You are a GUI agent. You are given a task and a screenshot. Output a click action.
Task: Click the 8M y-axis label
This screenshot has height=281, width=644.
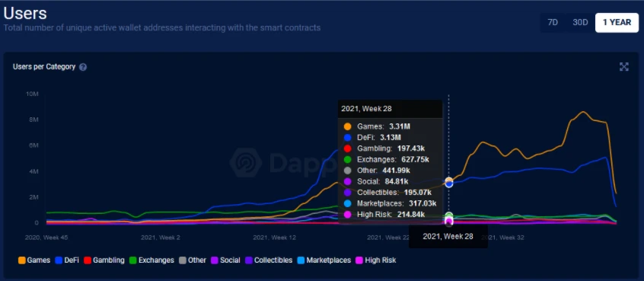(33, 120)
